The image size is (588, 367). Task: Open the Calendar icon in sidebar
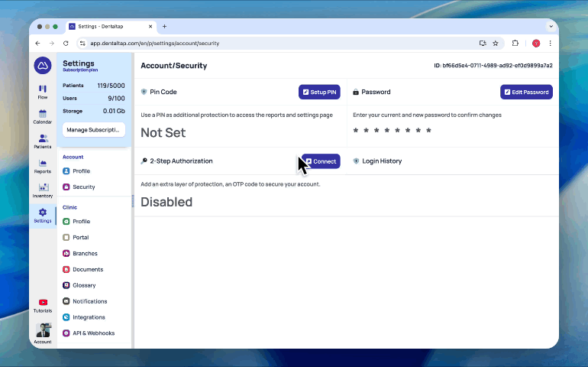tap(43, 116)
